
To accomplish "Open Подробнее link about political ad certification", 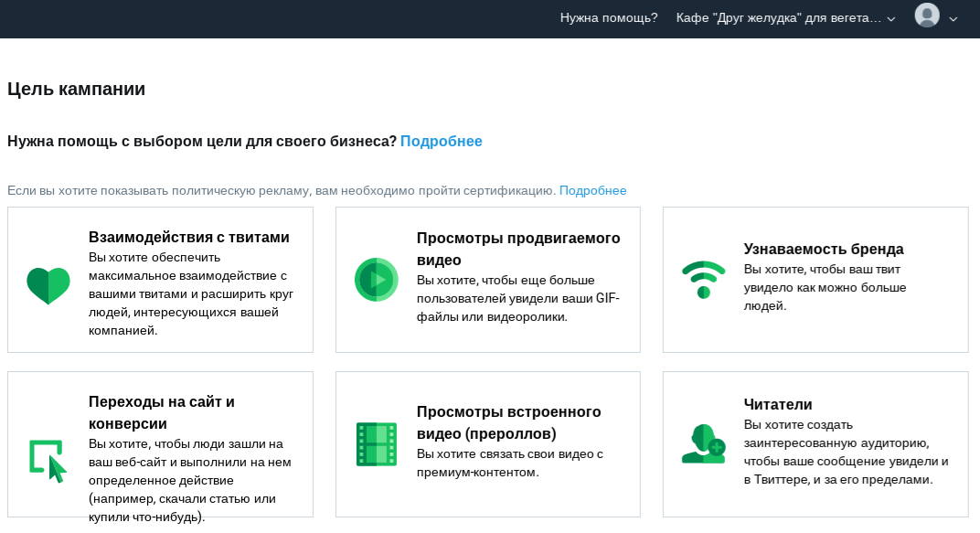I will 592,190.
